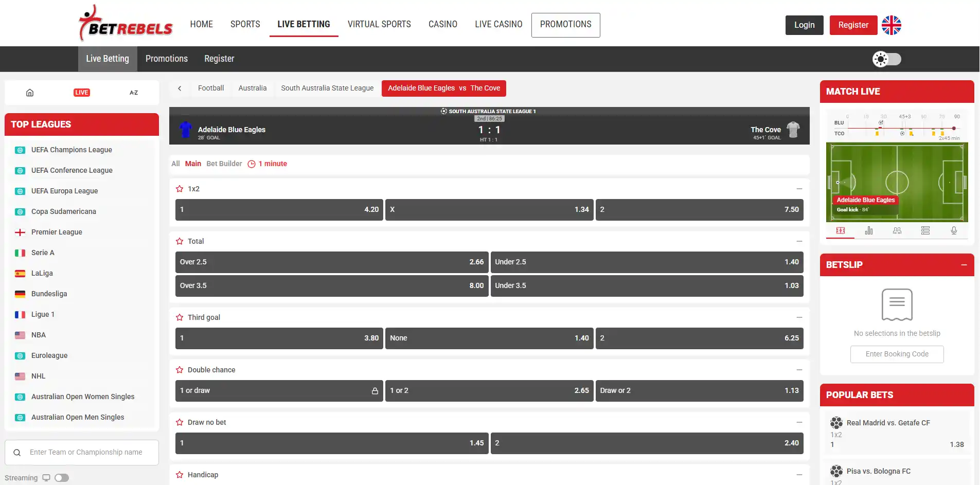Favorite the Handicap market star
Image resolution: width=980 pixels, height=485 pixels.
click(180, 475)
